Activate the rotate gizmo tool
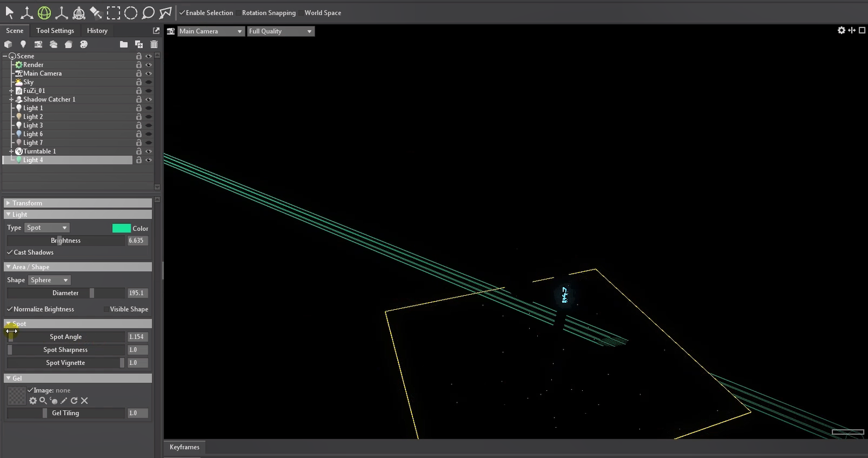Viewport: 868px width, 458px height. [44, 12]
